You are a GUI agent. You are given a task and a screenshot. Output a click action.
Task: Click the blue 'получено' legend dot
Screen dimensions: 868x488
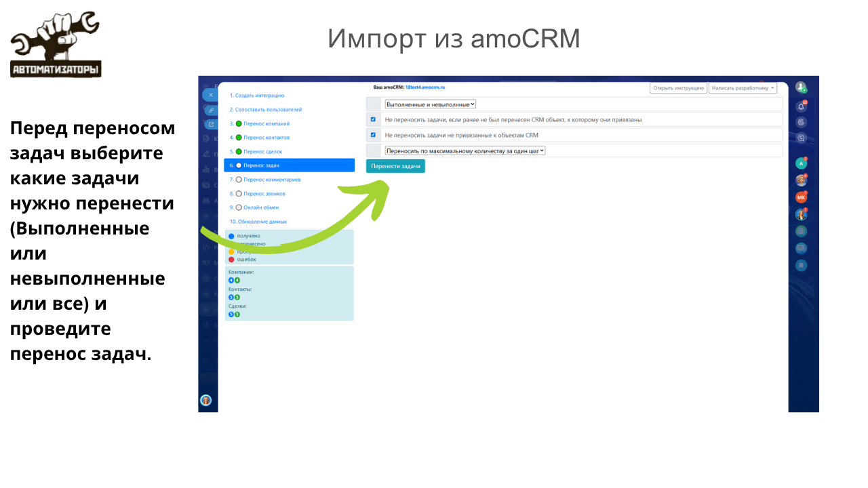pos(231,236)
